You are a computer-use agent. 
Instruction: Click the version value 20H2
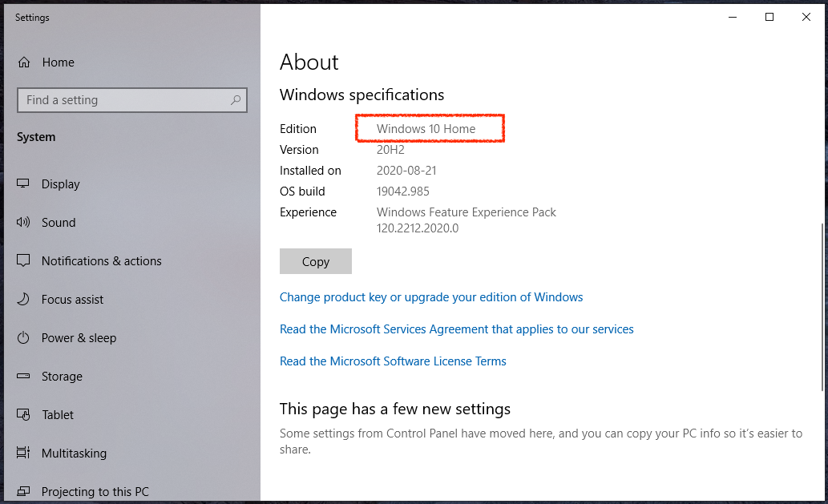click(390, 150)
